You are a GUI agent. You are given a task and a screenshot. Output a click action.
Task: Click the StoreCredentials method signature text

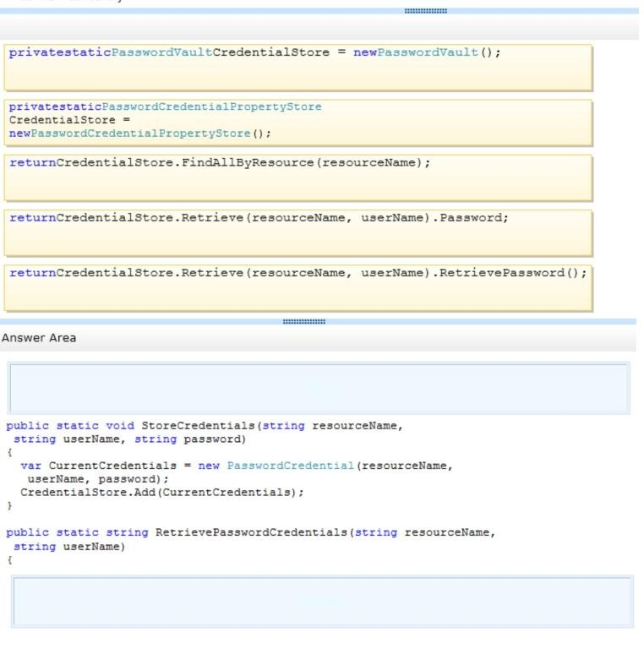205,426
